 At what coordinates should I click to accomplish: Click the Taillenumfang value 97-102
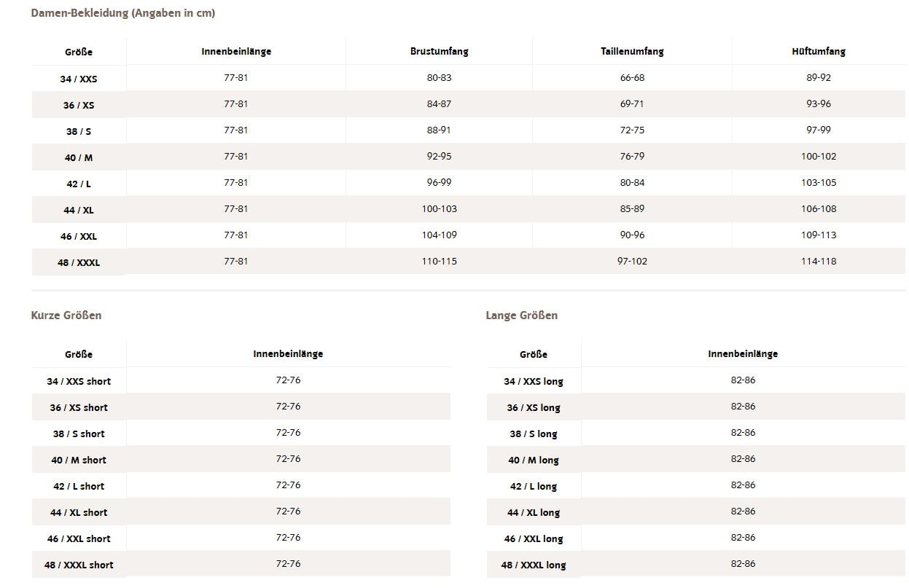(632, 261)
